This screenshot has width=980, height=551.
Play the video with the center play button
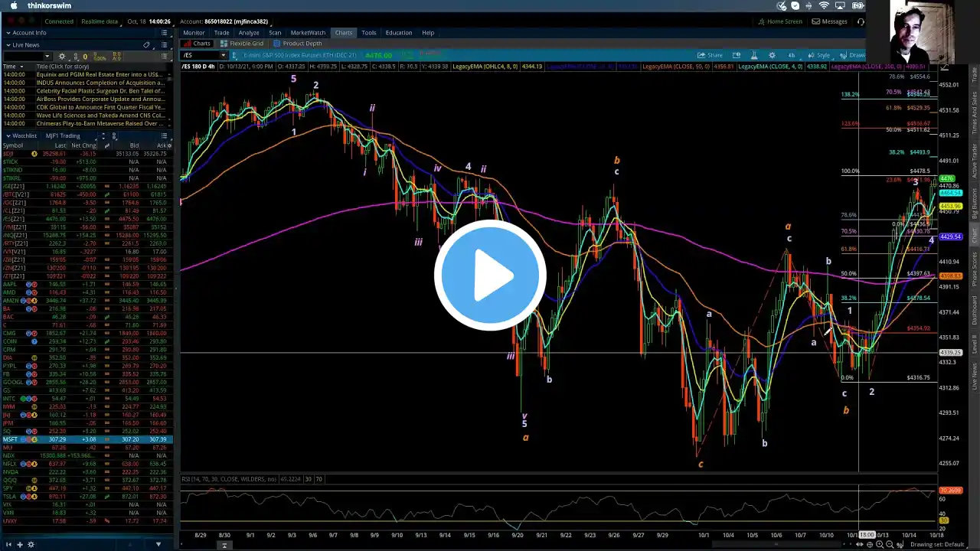(x=490, y=275)
